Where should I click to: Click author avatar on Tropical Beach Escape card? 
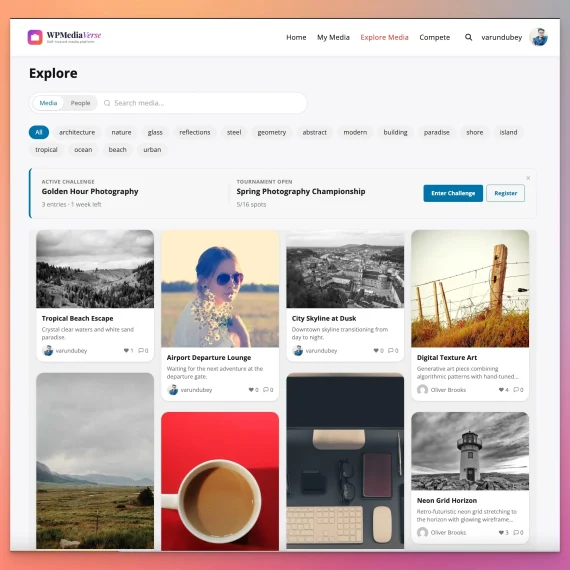coord(48,350)
